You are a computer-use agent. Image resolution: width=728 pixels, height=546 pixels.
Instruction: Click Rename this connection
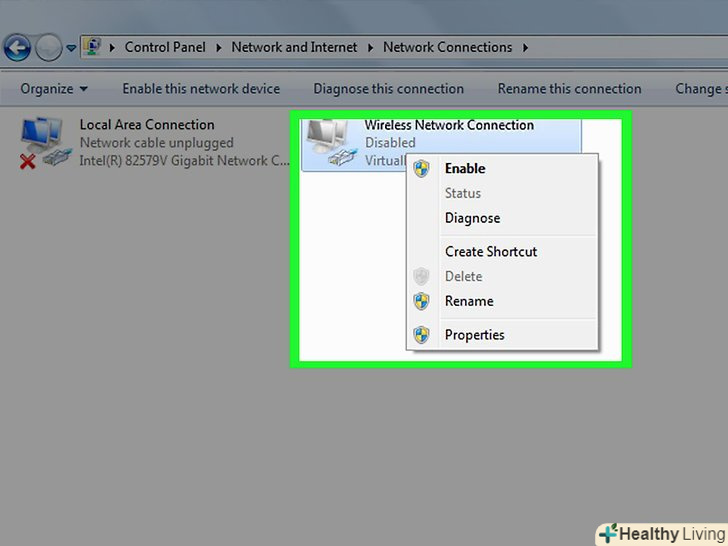570,89
